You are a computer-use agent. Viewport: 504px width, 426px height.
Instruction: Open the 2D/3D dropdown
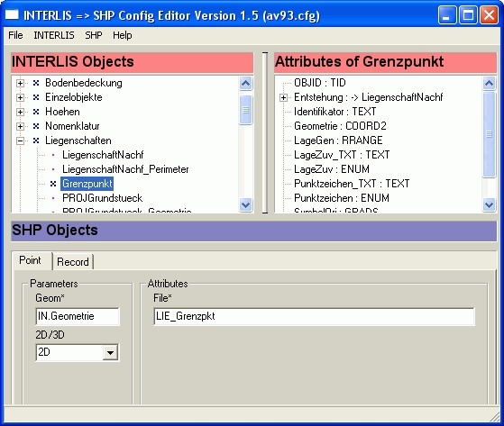click(x=110, y=352)
